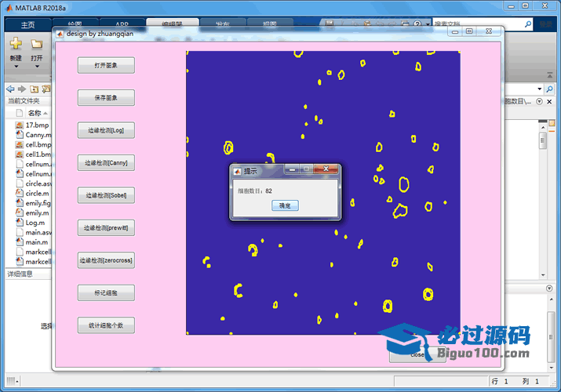Click the 详细信息 details panel header
The height and width of the screenshot is (392, 561).
tap(20, 274)
